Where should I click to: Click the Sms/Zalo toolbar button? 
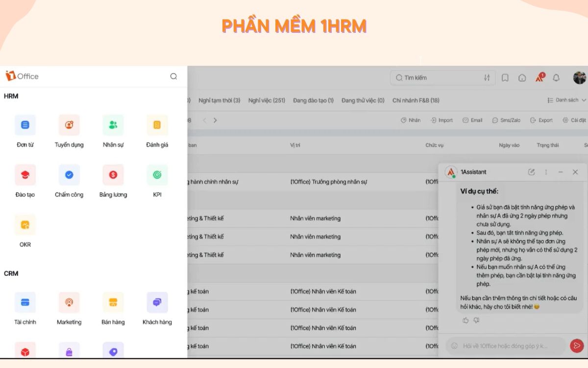pos(507,120)
